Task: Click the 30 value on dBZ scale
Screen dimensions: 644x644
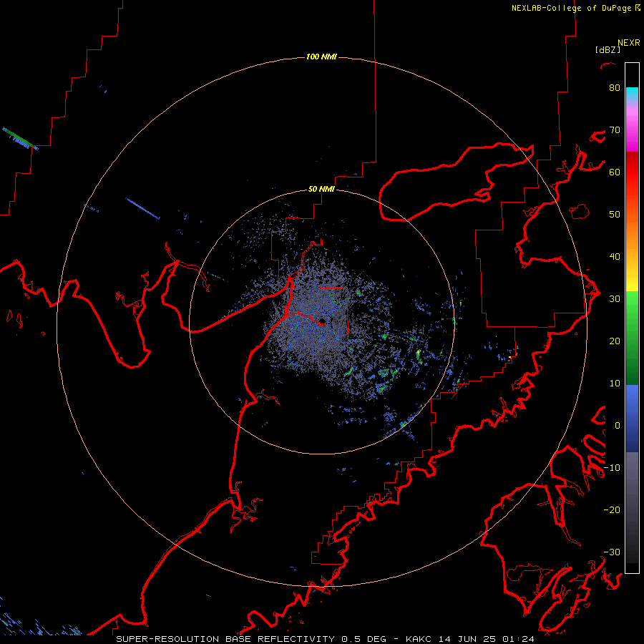Action: click(615, 298)
